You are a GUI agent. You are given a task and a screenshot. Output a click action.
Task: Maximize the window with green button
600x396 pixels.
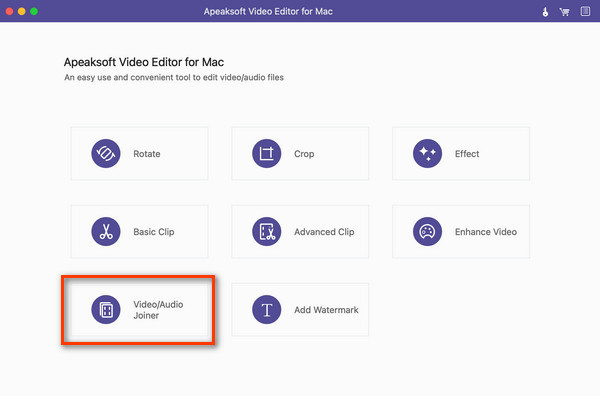[x=34, y=11]
